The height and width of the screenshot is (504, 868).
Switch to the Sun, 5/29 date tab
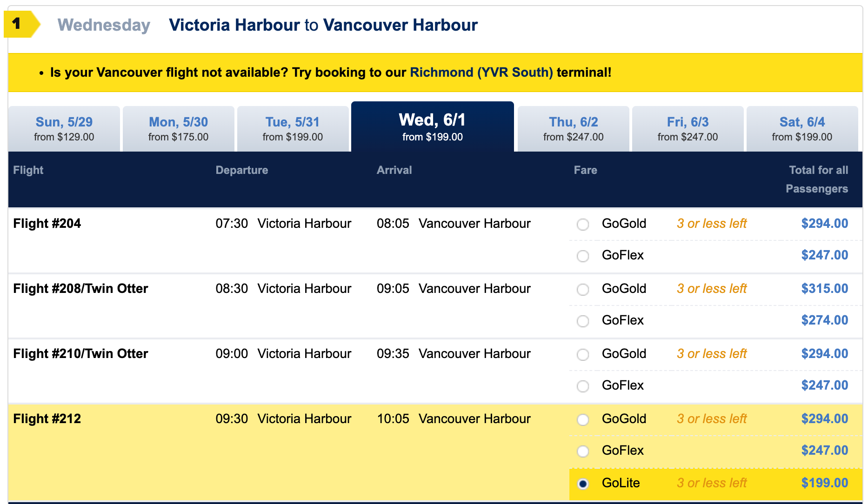click(64, 128)
